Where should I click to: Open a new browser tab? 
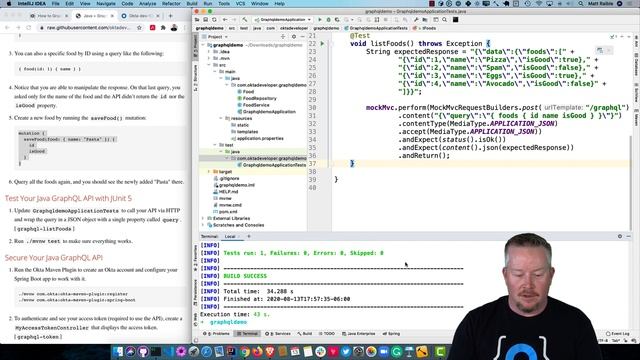click(x=171, y=16)
